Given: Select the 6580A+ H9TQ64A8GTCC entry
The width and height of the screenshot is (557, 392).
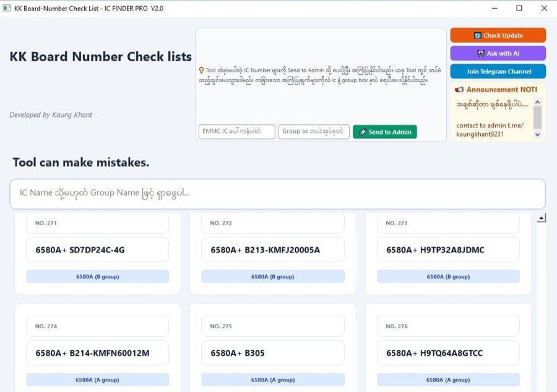Looking at the screenshot, I should pos(448,353).
